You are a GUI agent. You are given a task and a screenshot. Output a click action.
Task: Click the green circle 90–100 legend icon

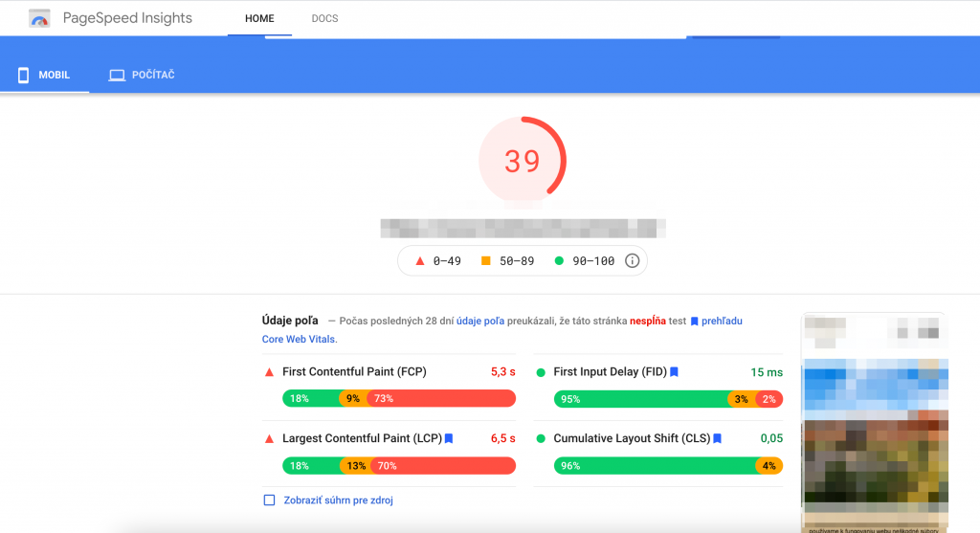pos(559,260)
